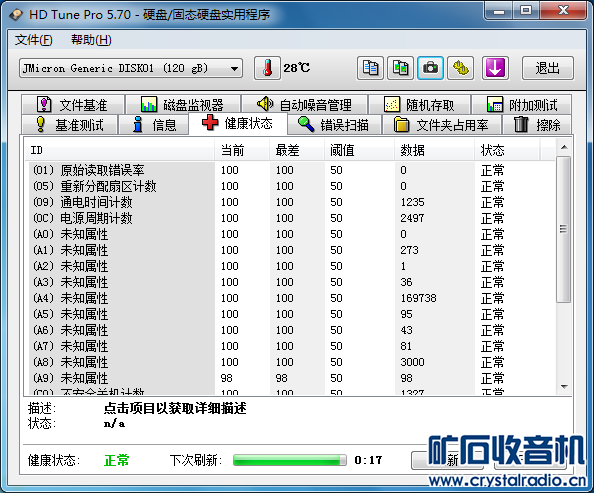Viewport: 594px width, 493px height.
Task: Sort by the 状态 column header
Action: (507, 150)
